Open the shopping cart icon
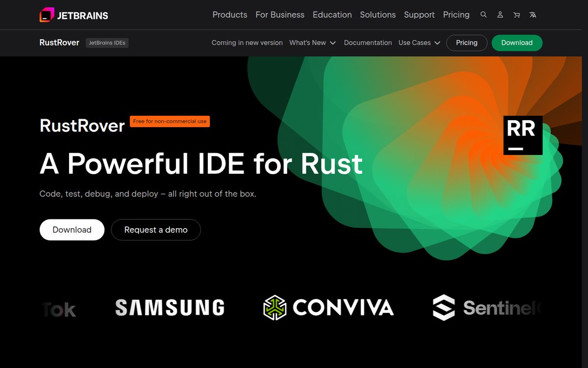 pos(516,15)
